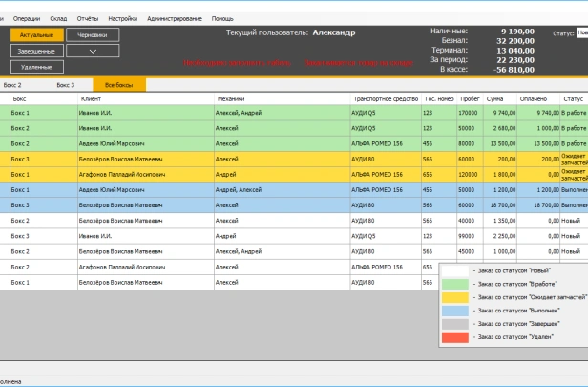Switch to the Бокс 2 tab
Image resolution: width=588 pixels, height=387 pixels.
tap(12, 85)
